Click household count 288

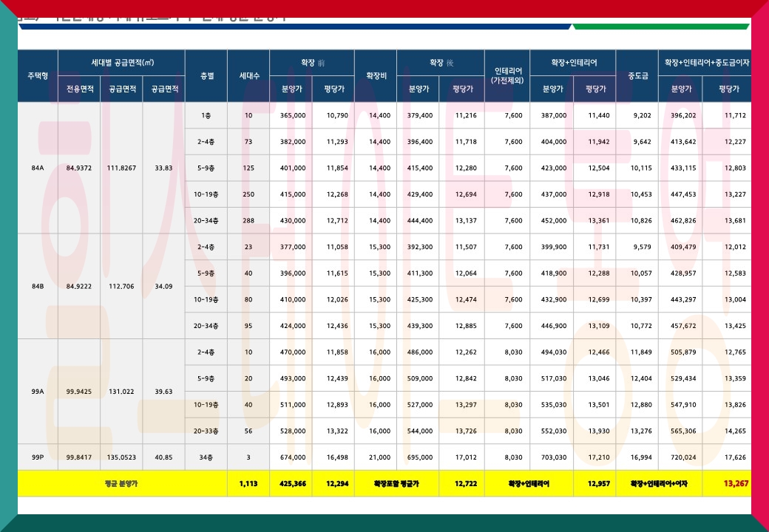pyautogui.click(x=248, y=220)
